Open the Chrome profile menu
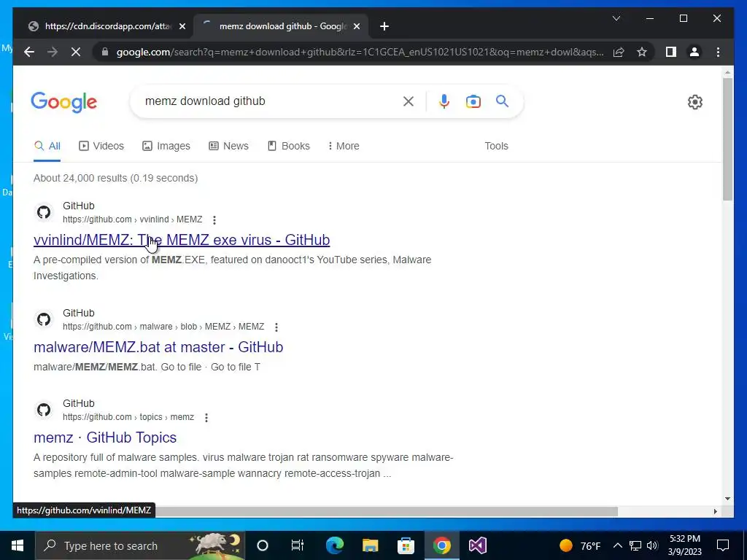747x560 pixels. (694, 52)
